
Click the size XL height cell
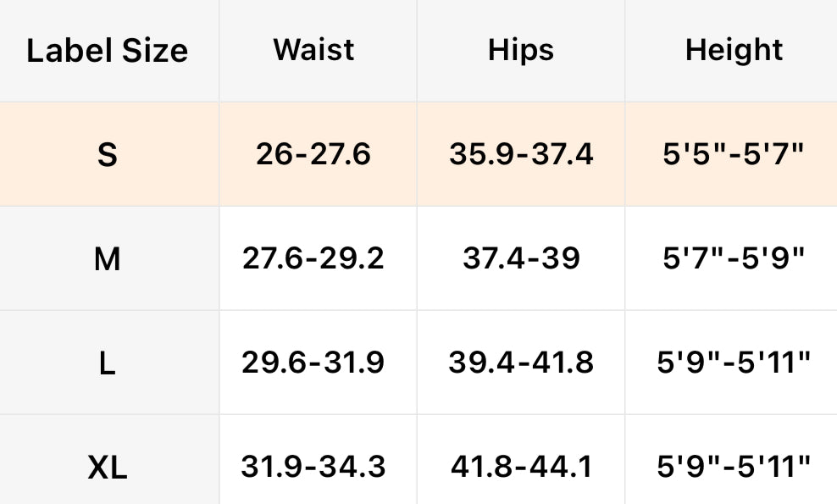click(x=734, y=466)
